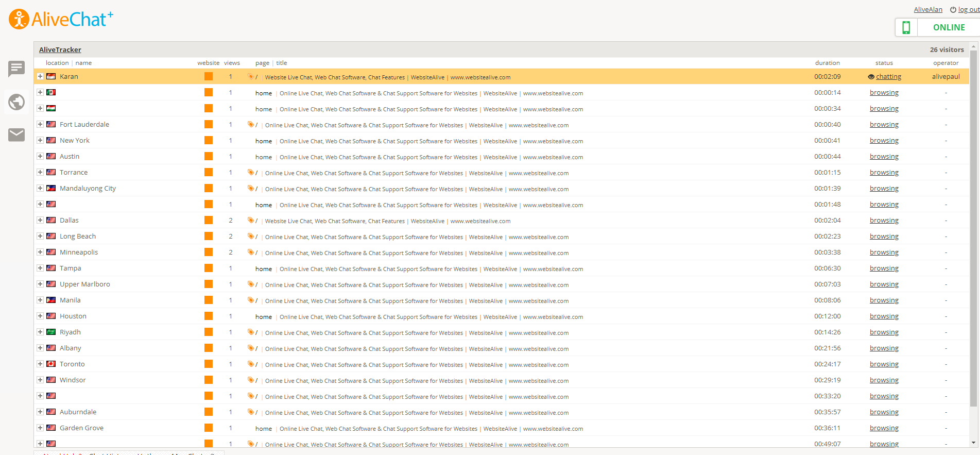Expand the Karan visitor row
Screen dimensions: 980x455
40,76
